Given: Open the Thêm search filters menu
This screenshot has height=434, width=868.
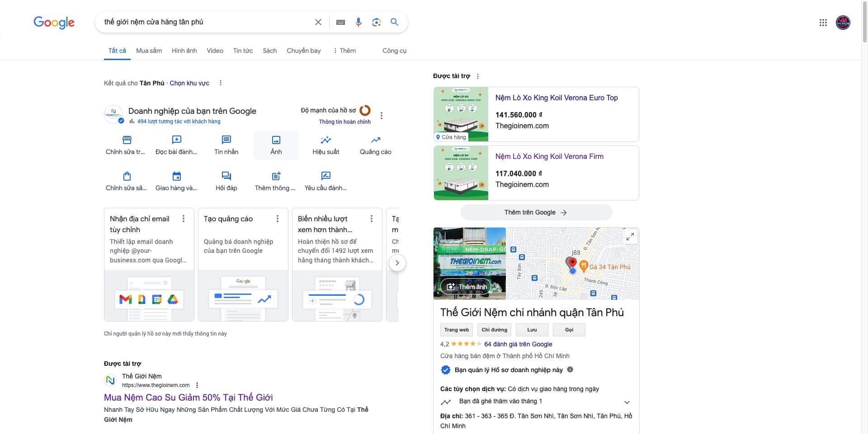Looking at the screenshot, I should click(x=344, y=51).
